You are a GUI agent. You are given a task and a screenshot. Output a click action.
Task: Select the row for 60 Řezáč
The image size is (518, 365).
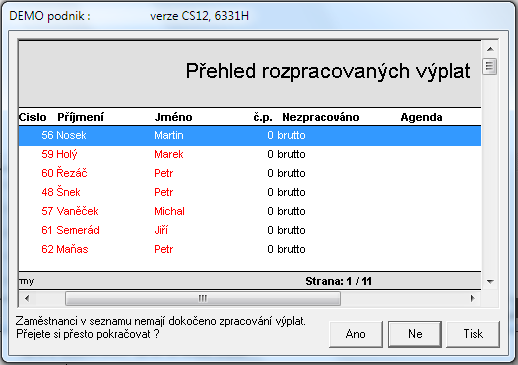tap(250, 173)
